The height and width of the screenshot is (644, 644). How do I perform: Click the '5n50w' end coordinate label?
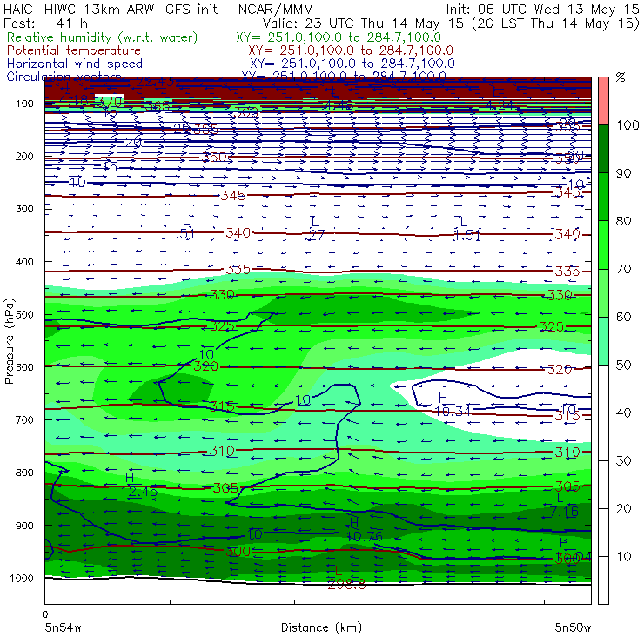click(x=573, y=627)
